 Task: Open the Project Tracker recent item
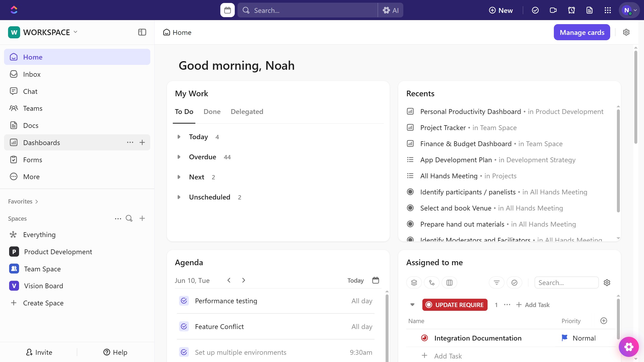[442, 128]
